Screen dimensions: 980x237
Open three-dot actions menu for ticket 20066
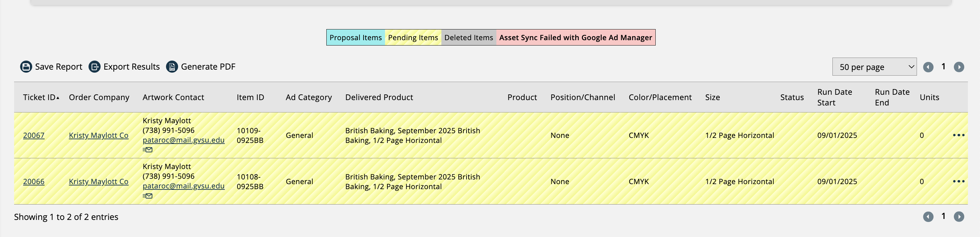coord(958,181)
